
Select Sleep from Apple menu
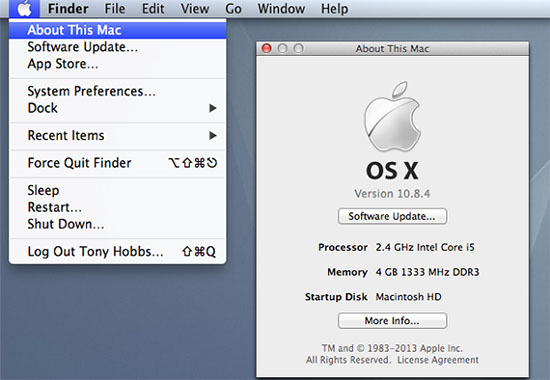tap(118, 190)
